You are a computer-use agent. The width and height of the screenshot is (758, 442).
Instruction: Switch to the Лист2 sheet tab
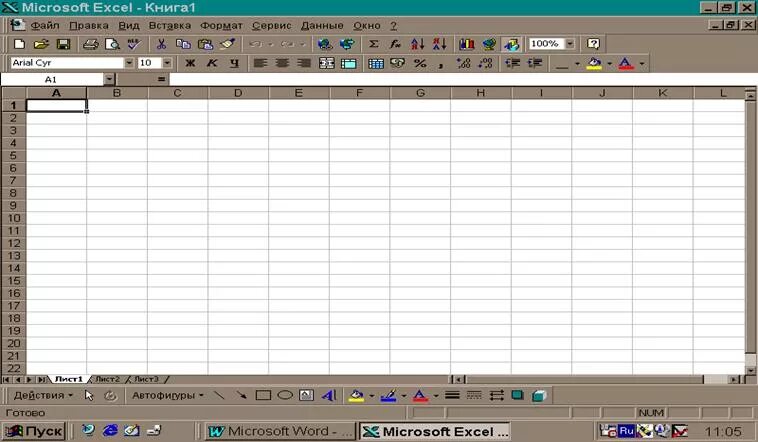[x=107, y=379]
